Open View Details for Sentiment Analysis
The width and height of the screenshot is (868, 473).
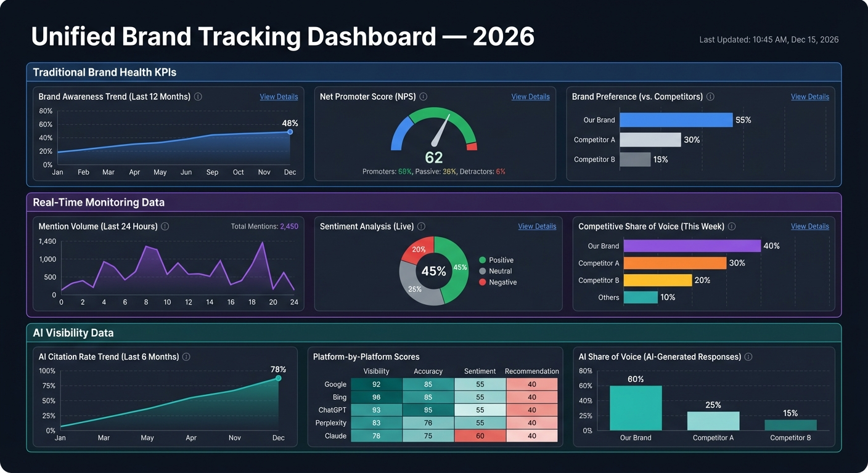tap(537, 226)
